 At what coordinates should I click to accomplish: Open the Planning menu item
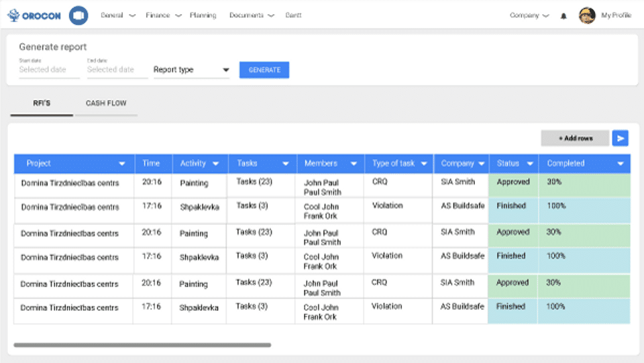click(203, 15)
